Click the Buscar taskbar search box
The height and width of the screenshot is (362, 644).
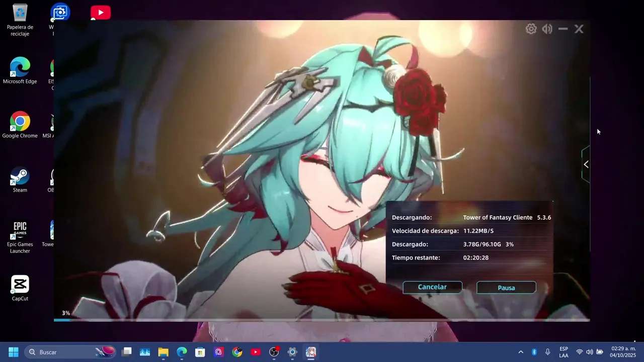(70, 352)
